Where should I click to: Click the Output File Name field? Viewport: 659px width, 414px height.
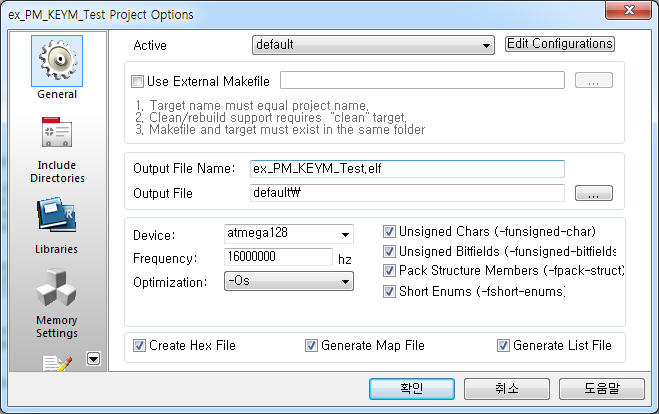407,169
